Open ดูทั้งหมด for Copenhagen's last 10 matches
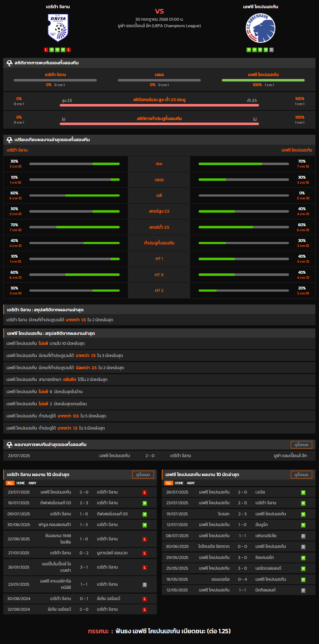 [301, 475]
